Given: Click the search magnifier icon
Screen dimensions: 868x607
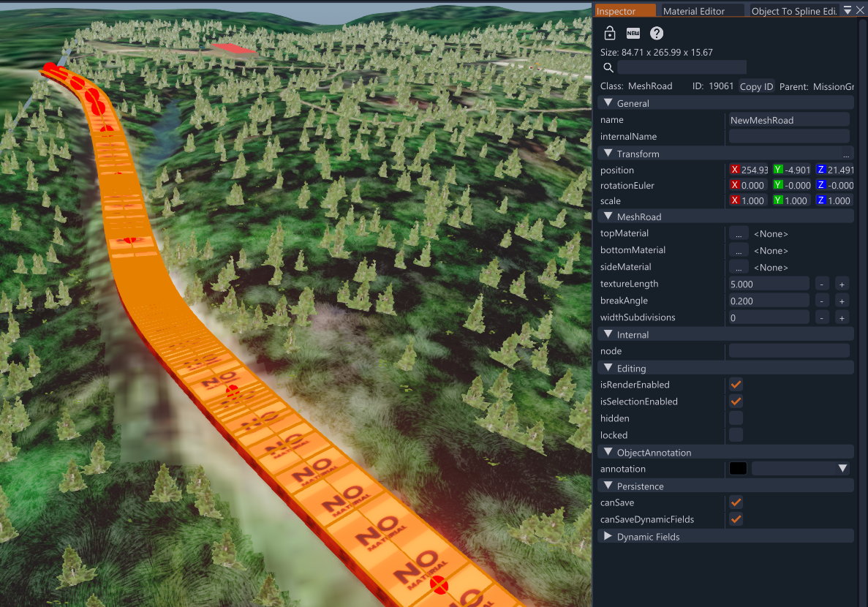Looking at the screenshot, I should coord(608,67).
